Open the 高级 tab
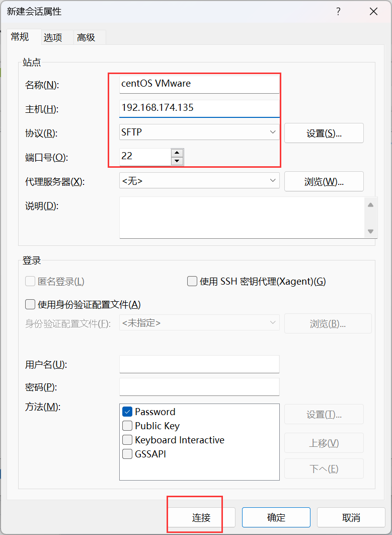392x535 pixels. coord(86,37)
